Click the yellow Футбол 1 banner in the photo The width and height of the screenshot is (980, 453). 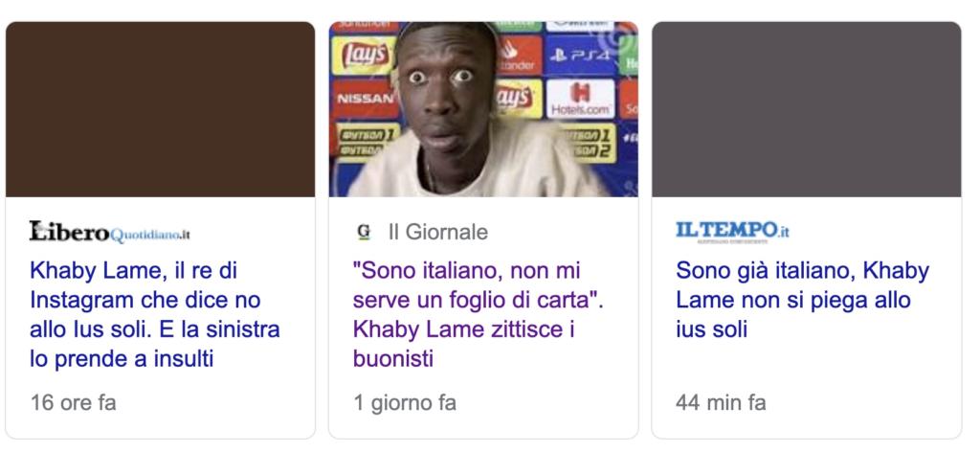(x=368, y=142)
